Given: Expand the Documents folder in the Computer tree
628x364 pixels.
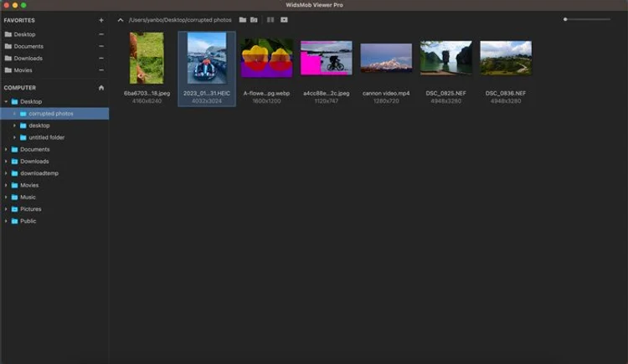Looking at the screenshot, I should (x=6, y=149).
